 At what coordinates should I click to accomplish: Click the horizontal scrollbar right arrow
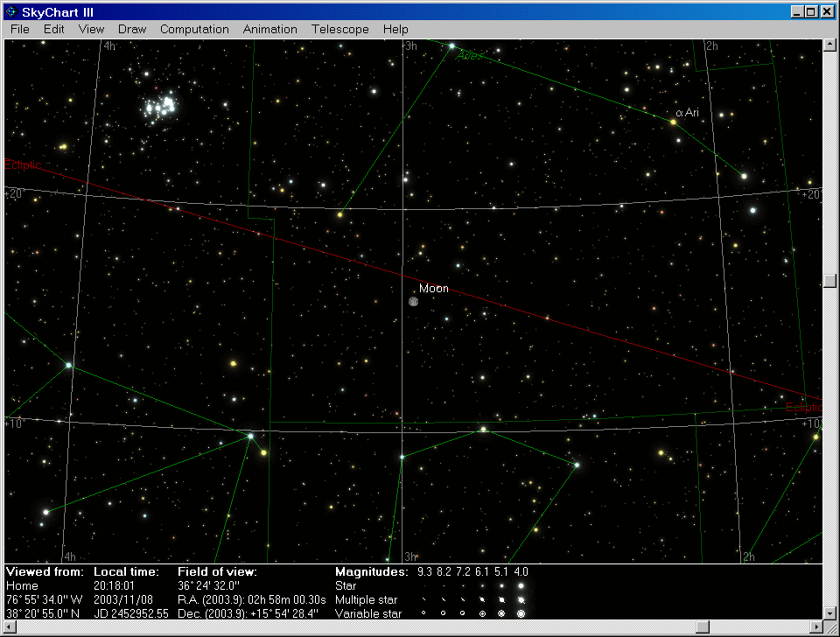815,626
